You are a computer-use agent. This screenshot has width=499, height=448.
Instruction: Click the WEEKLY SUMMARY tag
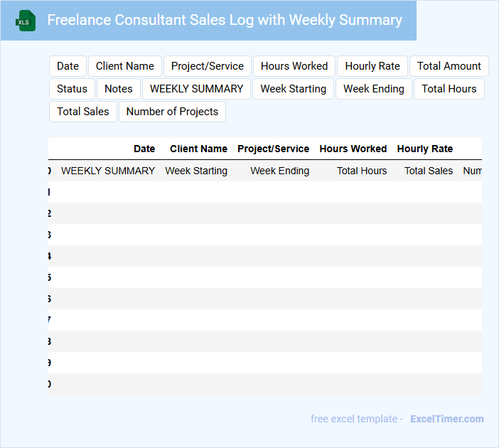(x=196, y=89)
